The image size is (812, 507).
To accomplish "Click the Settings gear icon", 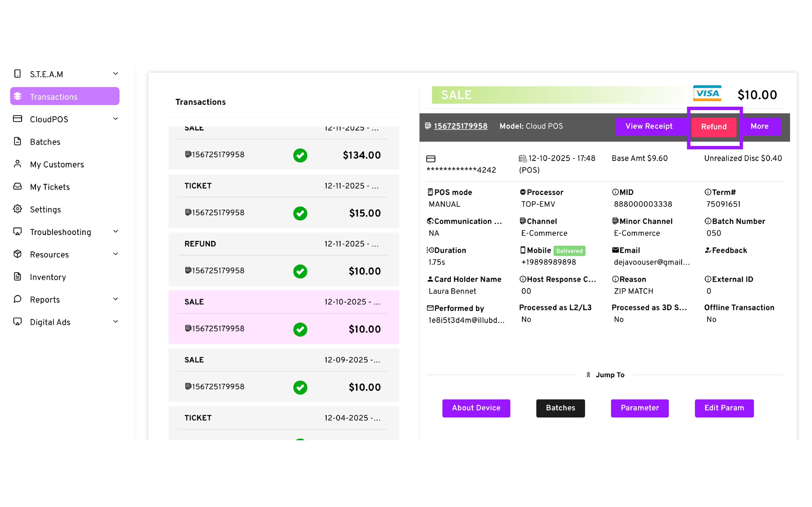I will [18, 209].
